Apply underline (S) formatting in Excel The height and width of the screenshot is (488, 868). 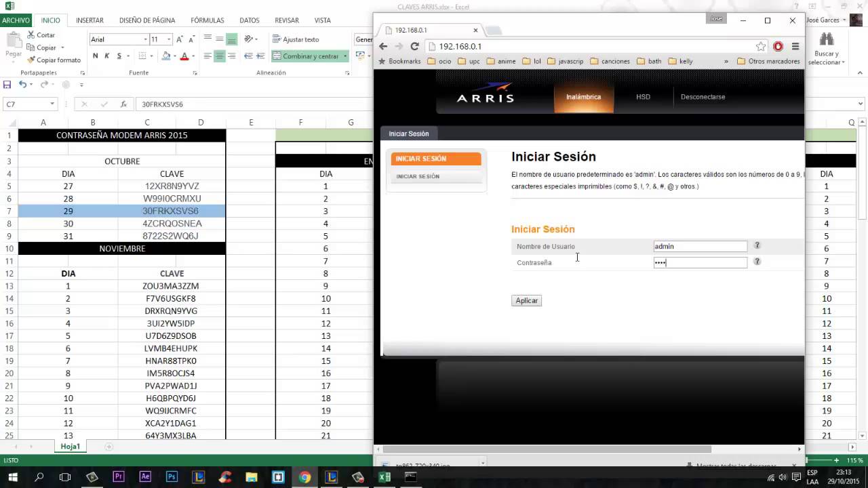[119, 56]
